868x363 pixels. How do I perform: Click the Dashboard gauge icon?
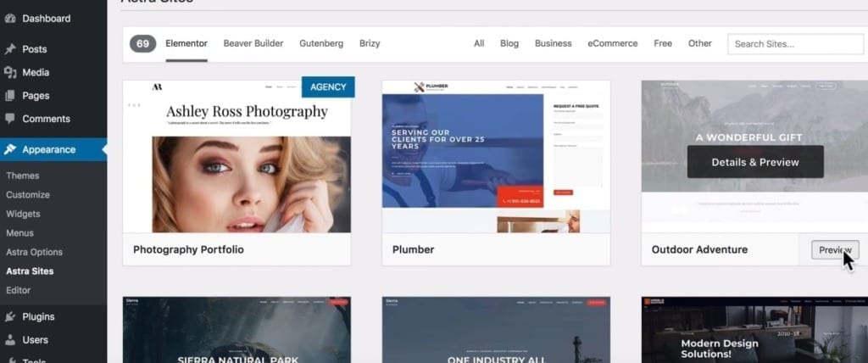(10, 19)
